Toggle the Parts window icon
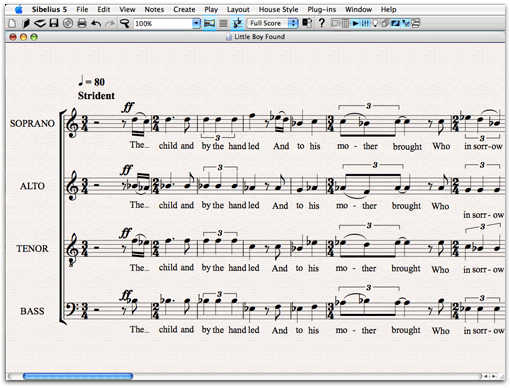The width and height of the screenshot is (510, 388). (385, 24)
